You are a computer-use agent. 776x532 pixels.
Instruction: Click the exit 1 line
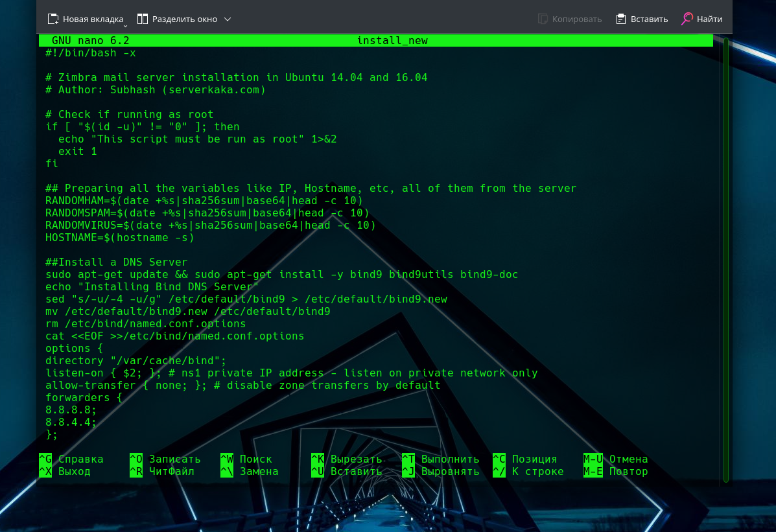(x=78, y=152)
